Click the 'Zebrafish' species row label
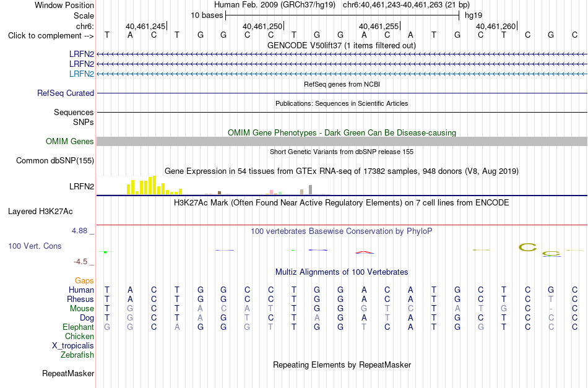This screenshot has height=388, width=588. (77, 355)
